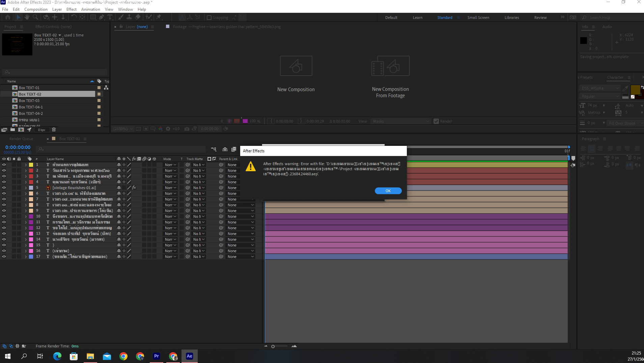
Task: Uncheck the Render checkbox
Action: tap(436, 121)
